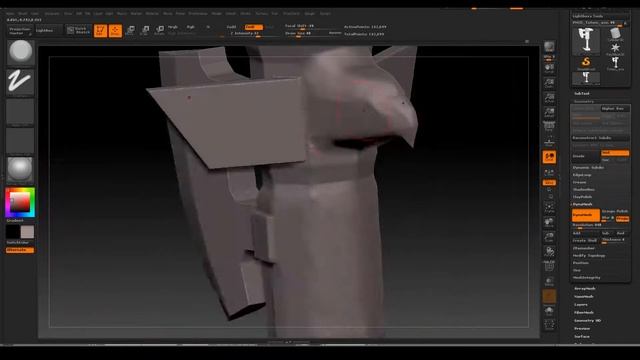This screenshot has height=360, width=640.
Task: Select the Scale transform tool
Action: point(145,31)
